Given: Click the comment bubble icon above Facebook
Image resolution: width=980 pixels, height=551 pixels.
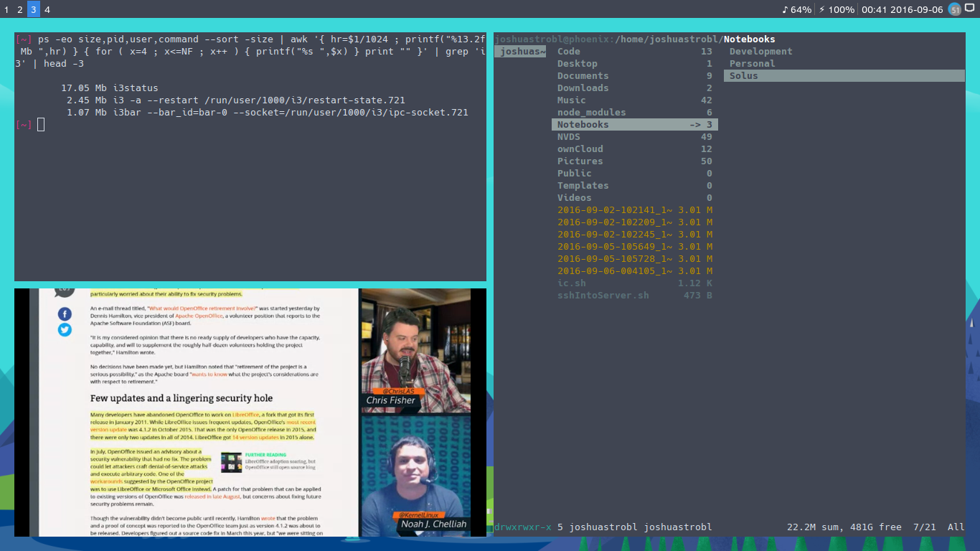Looking at the screenshot, I should point(65,292).
